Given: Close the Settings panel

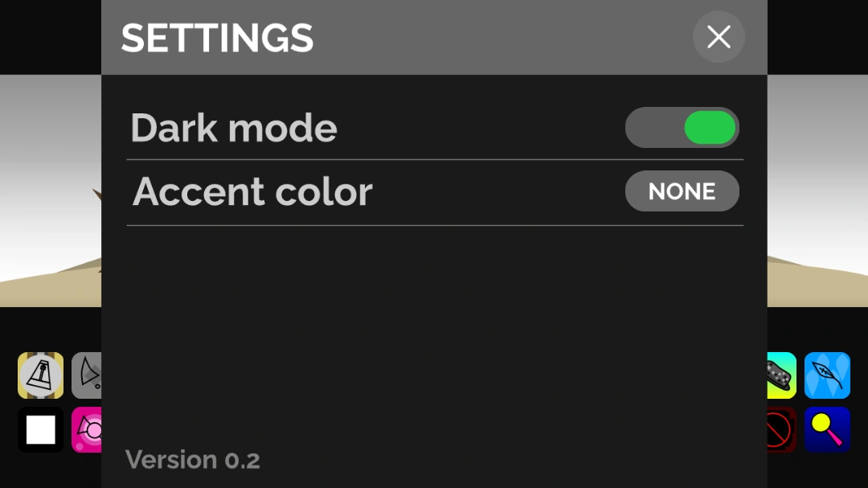Looking at the screenshot, I should coord(719,37).
